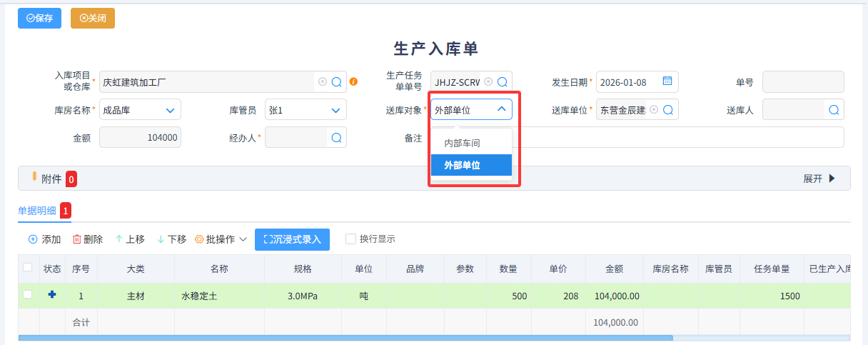Click the search icon in 入库项目或仓库 field

click(x=337, y=82)
